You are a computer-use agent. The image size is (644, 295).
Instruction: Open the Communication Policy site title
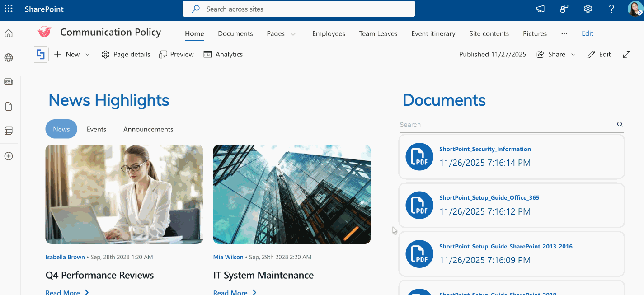pyautogui.click(x=111, y=32)
